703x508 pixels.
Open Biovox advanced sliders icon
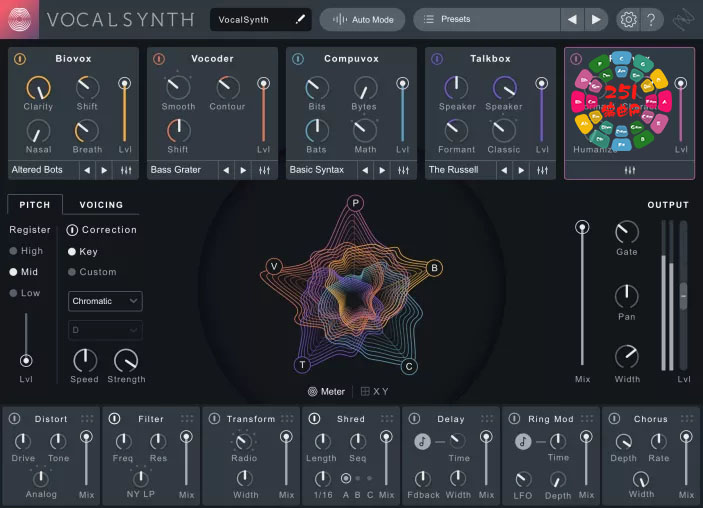[x=126, y=170]
